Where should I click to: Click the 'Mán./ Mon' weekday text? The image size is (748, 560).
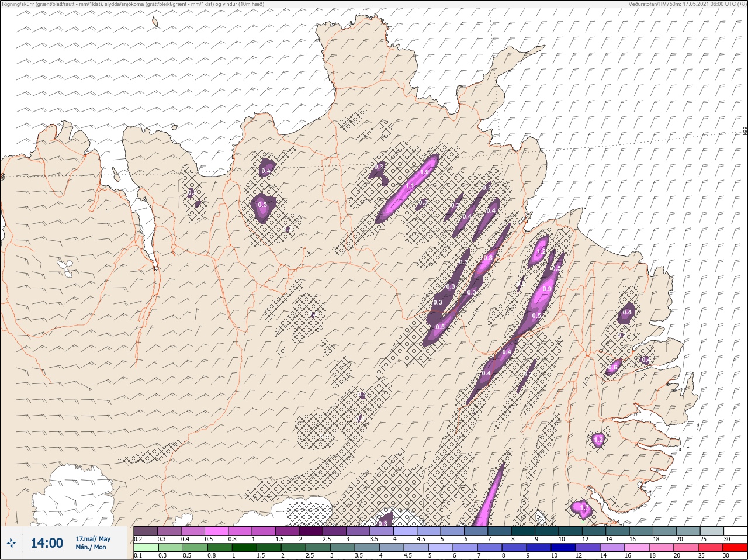(x=91, y=548)
